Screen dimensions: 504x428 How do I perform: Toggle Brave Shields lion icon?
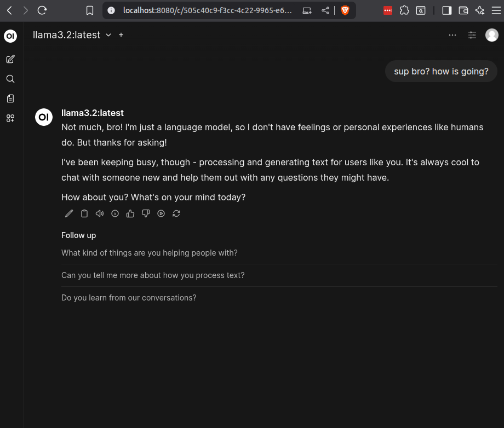[345, 10]
